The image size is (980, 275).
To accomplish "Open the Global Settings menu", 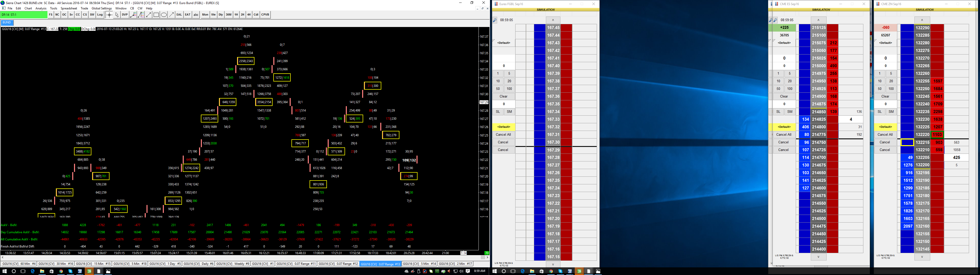I will tap(102, 8).
